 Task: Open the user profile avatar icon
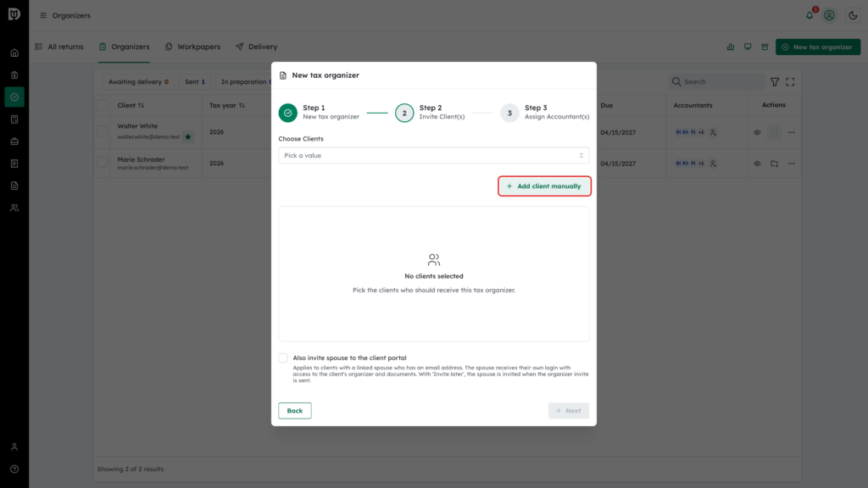pyautogui.click(x=829, y=15)
